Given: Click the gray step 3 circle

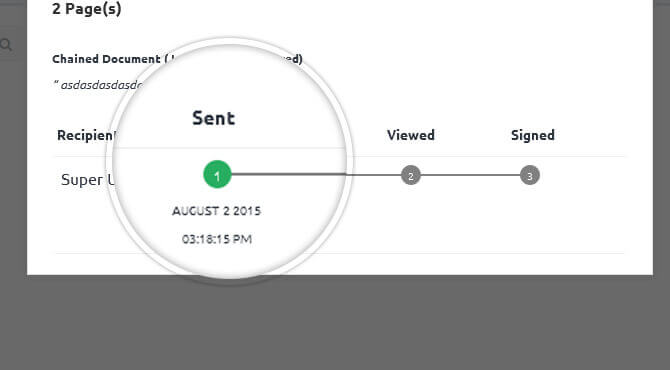Looking at the screenshot, I should tap(530, 176).
